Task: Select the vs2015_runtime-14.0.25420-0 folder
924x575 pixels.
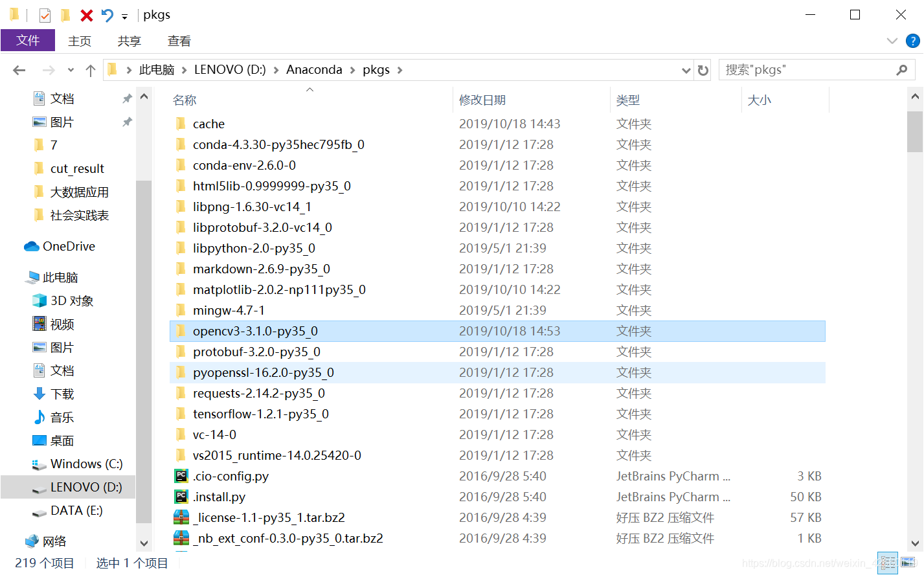Action: click(x=497, y=455)
